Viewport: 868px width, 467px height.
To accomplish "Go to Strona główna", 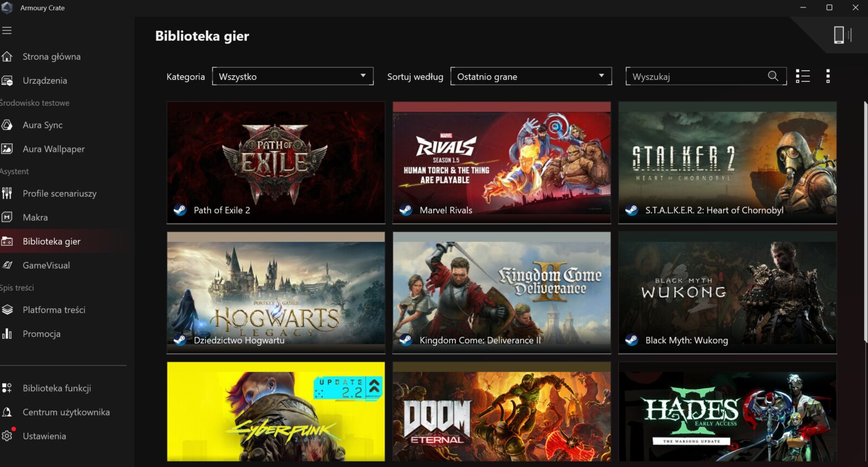I will point(52,57).
